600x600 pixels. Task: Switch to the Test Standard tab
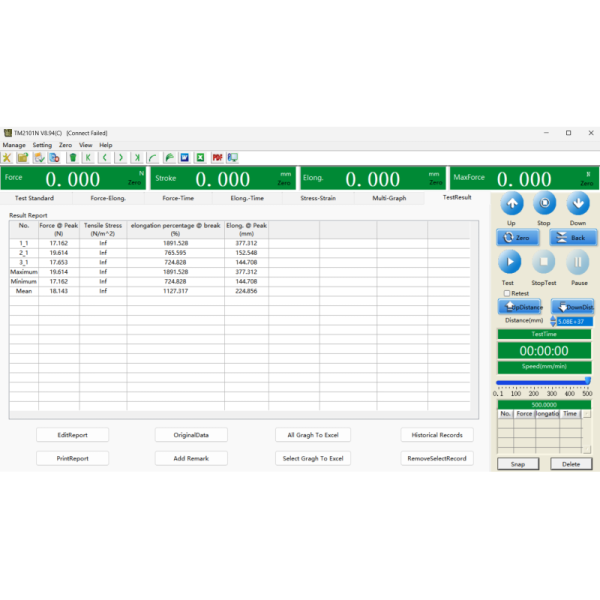click(34, 198)
